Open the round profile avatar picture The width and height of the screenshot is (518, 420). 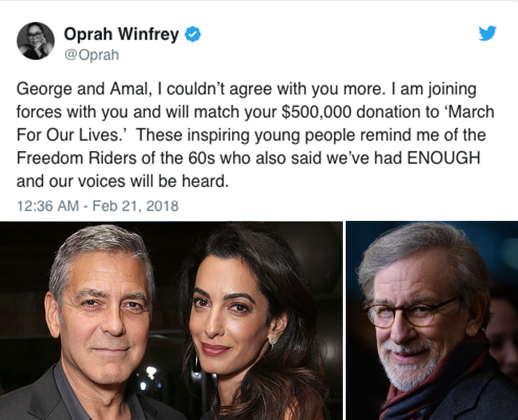(x=36, y=41)
